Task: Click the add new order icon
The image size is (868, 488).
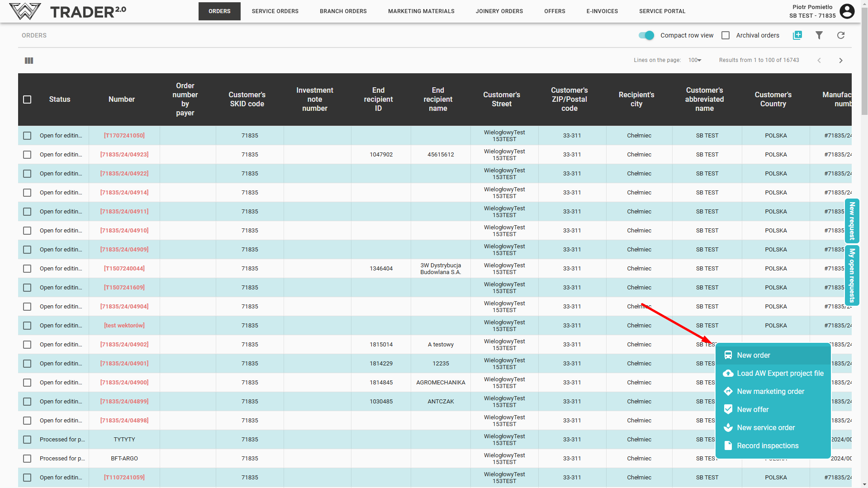Action: (x=797, y=35)
